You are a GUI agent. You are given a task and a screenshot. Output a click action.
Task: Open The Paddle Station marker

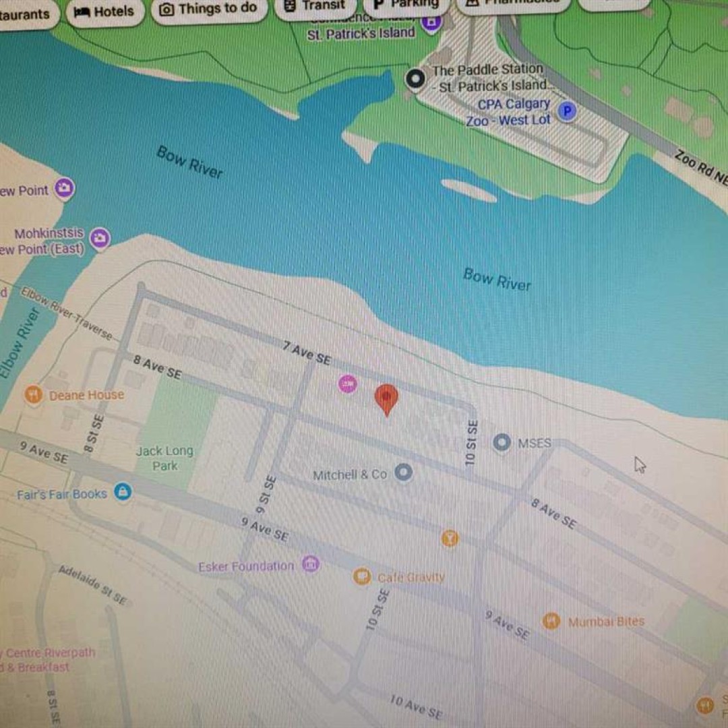coord(415,78)
